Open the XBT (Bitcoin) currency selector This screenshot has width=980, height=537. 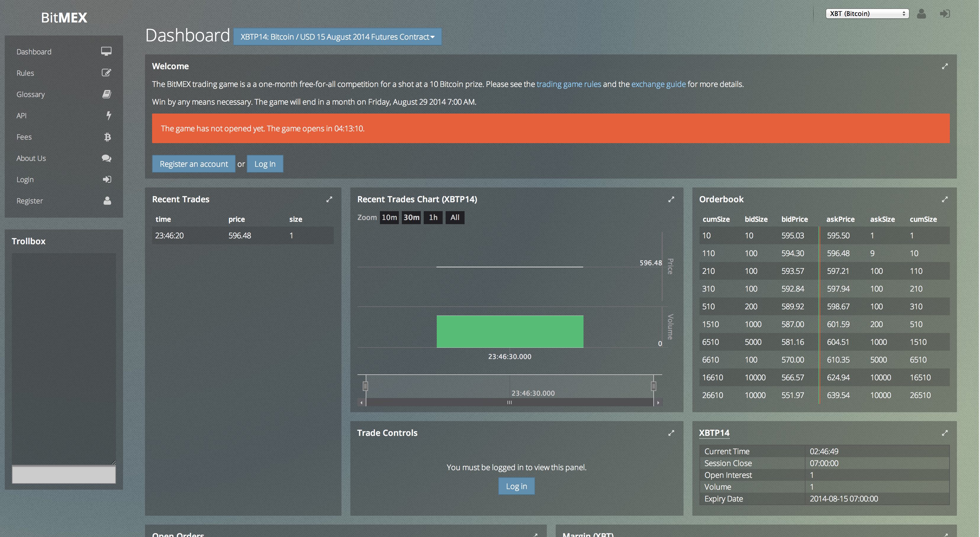867,14
